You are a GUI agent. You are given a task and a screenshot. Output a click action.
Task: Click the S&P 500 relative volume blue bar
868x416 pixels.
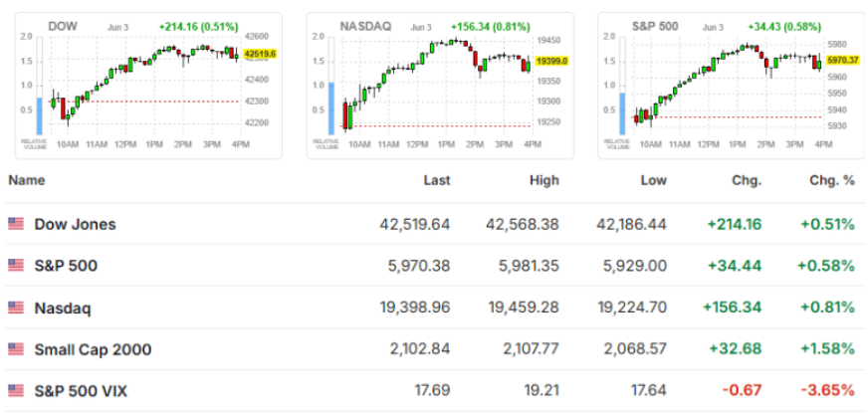tap(622, 113)
